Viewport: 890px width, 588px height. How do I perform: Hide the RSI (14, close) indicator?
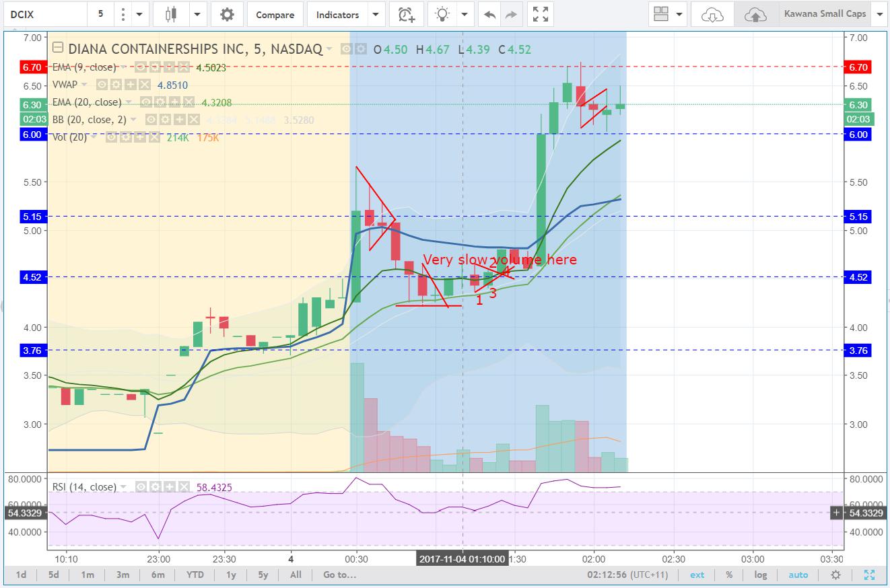tap(141, 486)
